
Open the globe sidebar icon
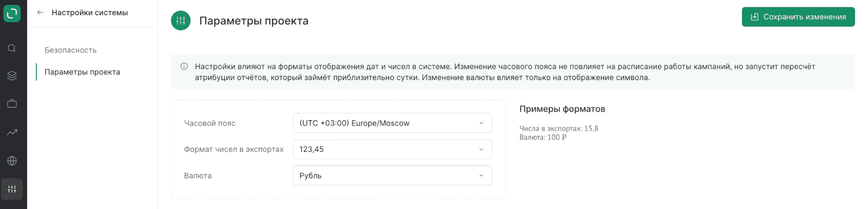click(x=12, y=161)
